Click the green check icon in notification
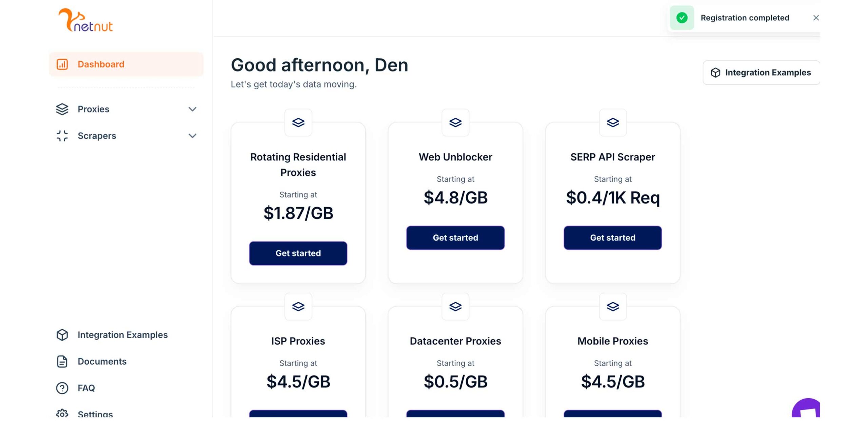The image size is (868, 424). (682, 18)
